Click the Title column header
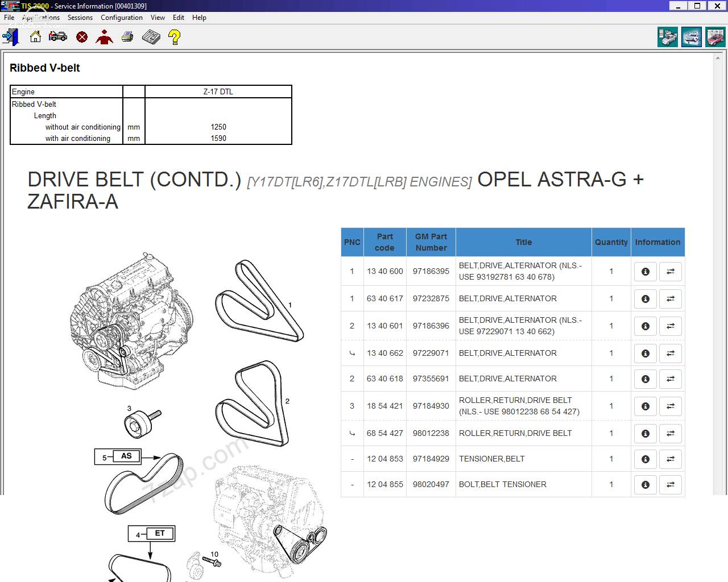 point(524,242)
